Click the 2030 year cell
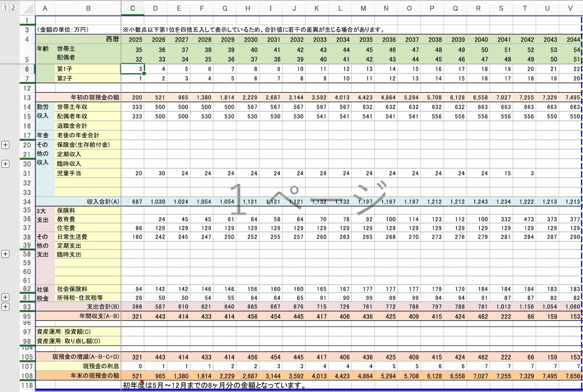 pos(248,39)
